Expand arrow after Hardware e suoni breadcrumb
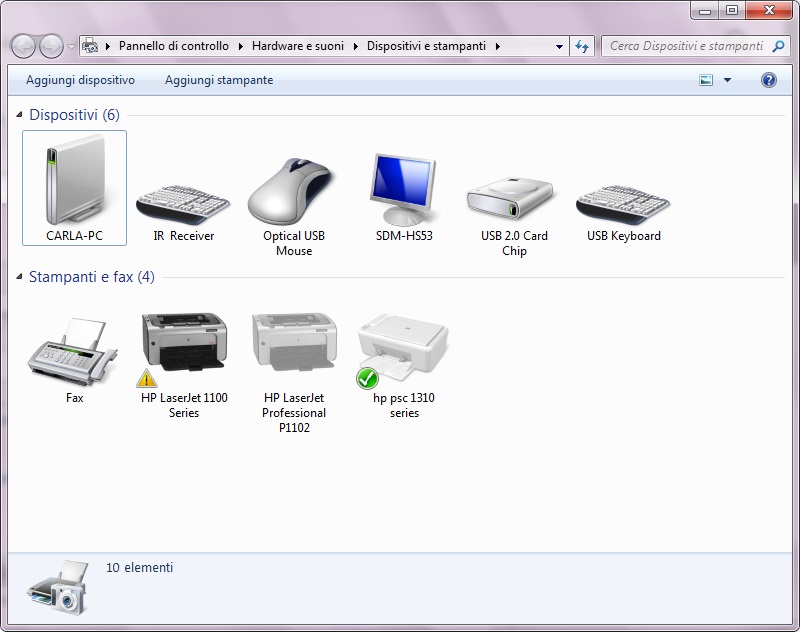 [356, 46]
